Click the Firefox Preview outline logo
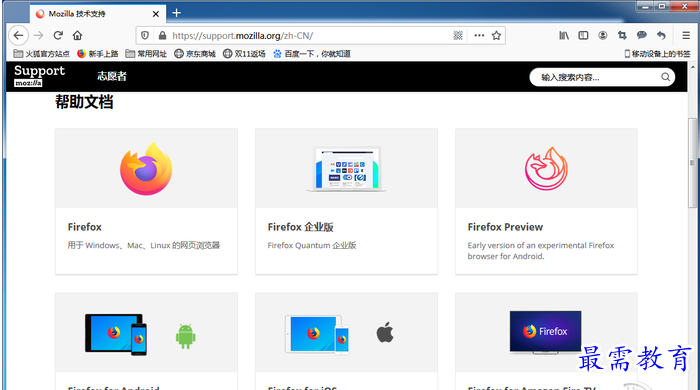 (546, 169)
